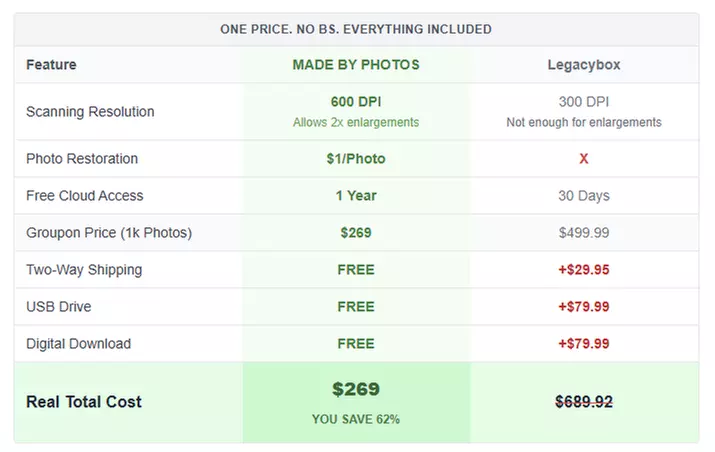This screenshot has height=452, width=715.
Task: Click the Photo Restoration feature label
Action: 82,159
